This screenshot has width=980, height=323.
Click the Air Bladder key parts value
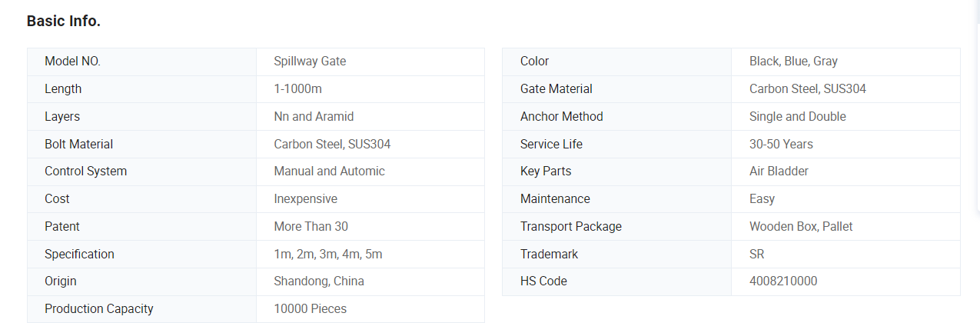[x=779, y=171]
